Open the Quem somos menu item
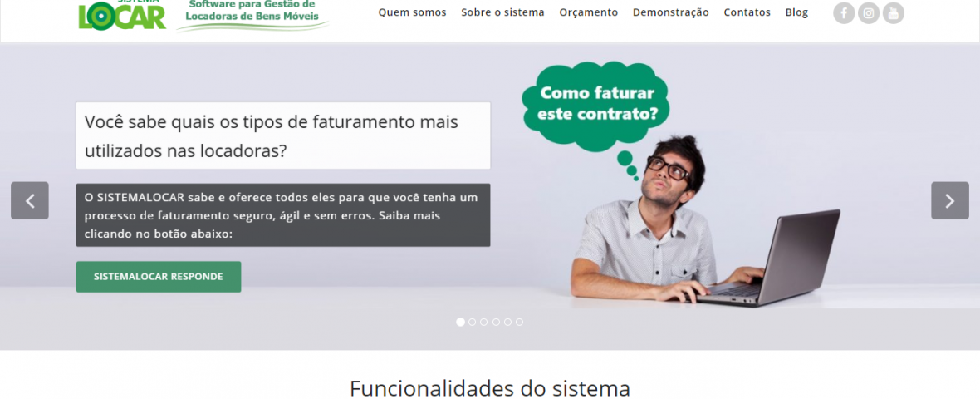Screen dimensions: 980x399 pos(413,12)
